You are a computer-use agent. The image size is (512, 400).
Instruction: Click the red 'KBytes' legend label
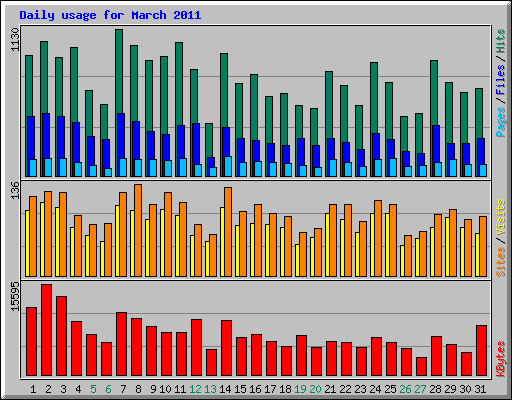pos(501,359)
